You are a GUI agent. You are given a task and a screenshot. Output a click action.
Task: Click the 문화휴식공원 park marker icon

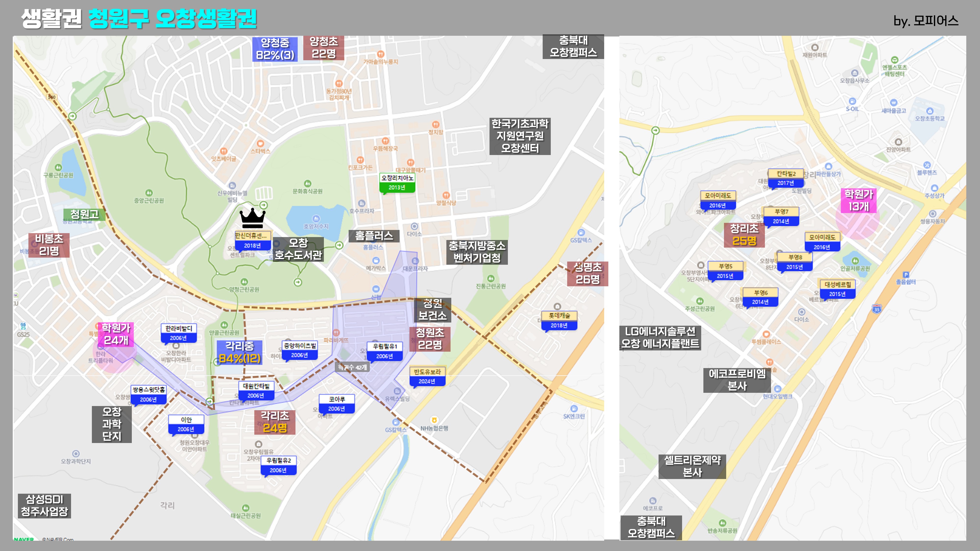[x=307, y=183]
